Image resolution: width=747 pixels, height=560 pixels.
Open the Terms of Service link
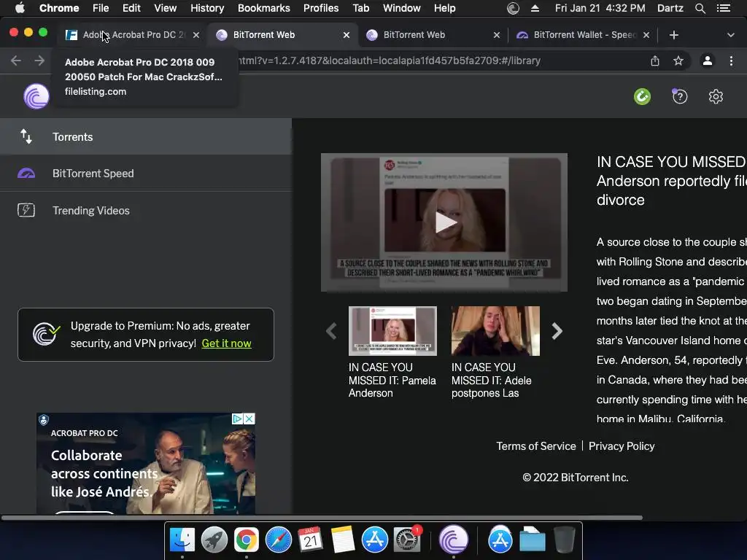tap(536, 446)
